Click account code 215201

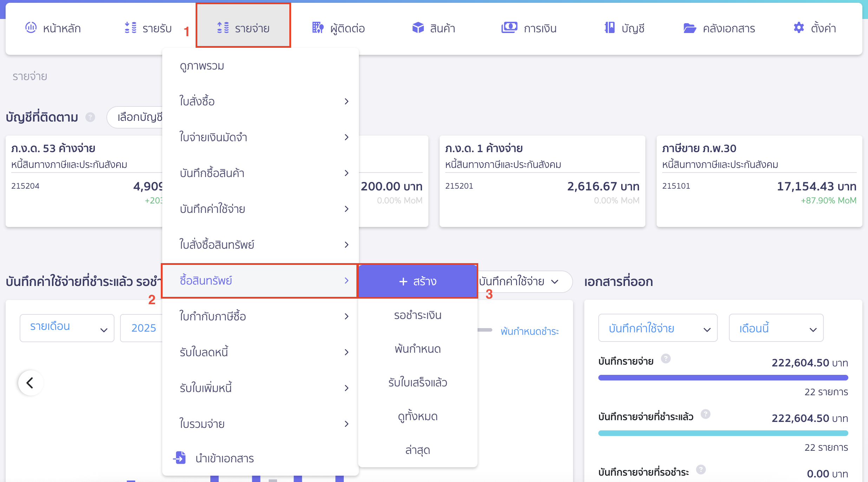(459, 186)
